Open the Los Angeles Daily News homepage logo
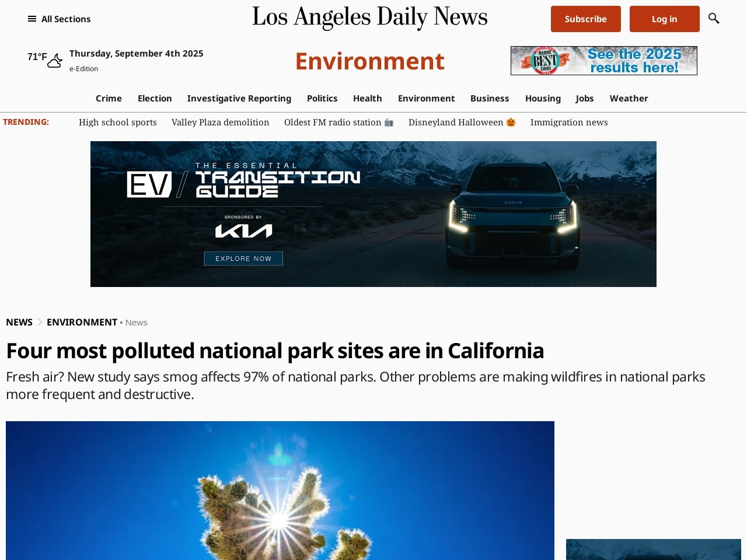The image size is (747, 560). (x=370, y=17)
